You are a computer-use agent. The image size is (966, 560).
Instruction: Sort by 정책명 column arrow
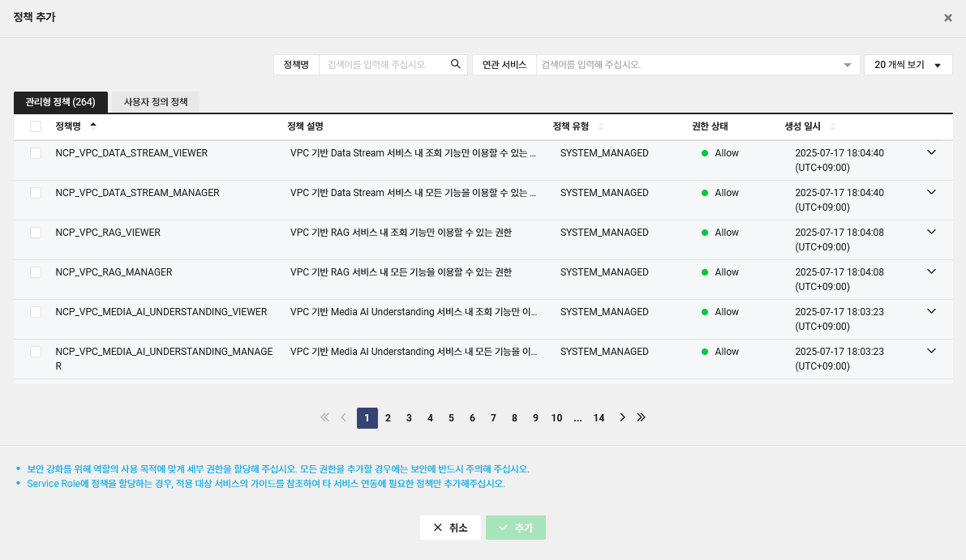(x=93, y=126)
